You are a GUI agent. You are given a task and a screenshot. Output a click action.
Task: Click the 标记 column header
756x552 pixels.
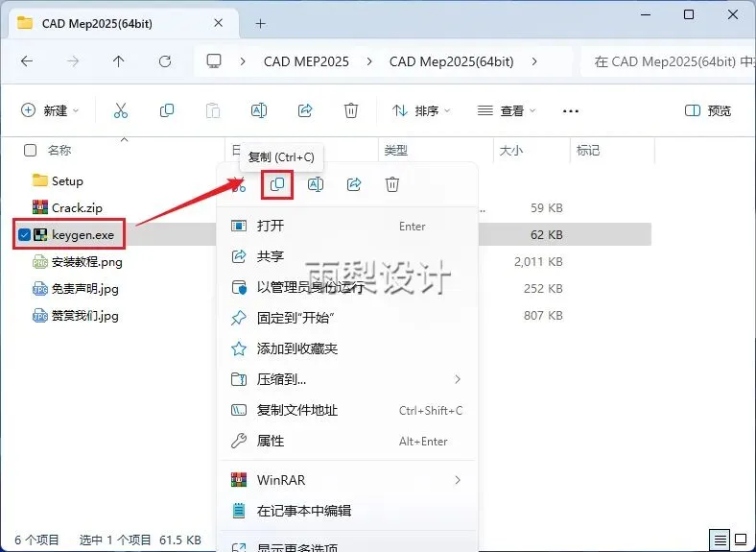tap(588, 151)
